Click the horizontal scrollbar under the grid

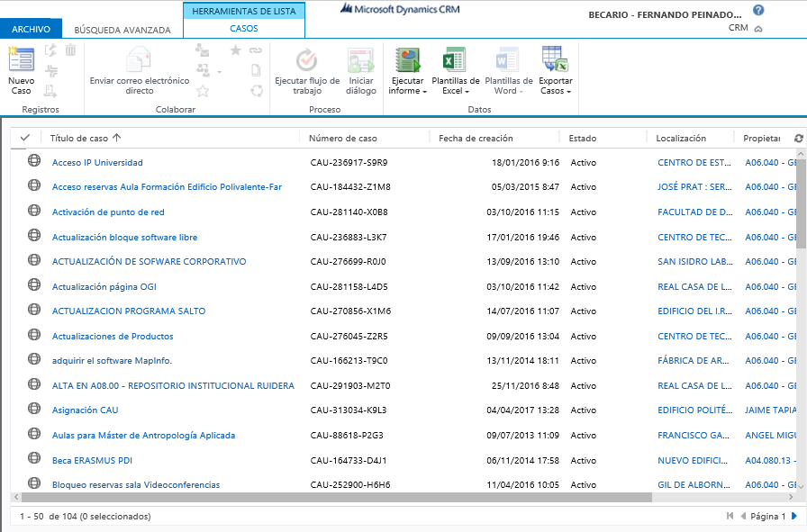[333, 497]
